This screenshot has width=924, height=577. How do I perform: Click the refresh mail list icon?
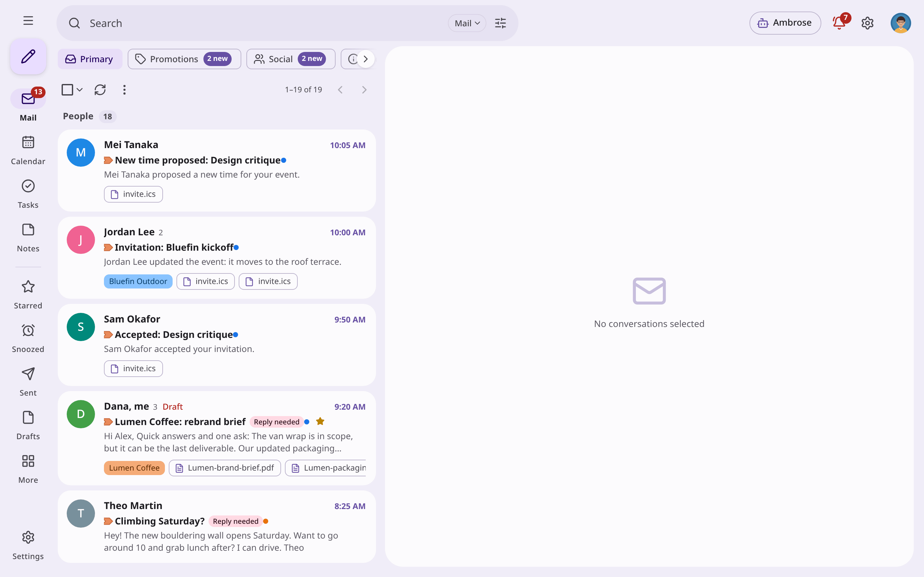[100, 90]
